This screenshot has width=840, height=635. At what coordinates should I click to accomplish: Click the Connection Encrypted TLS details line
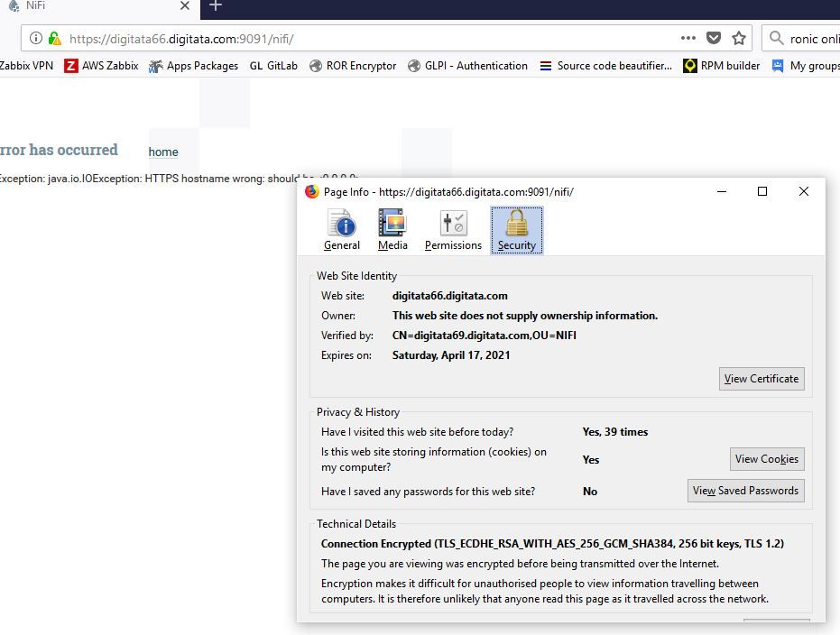[x=552, y=543]
